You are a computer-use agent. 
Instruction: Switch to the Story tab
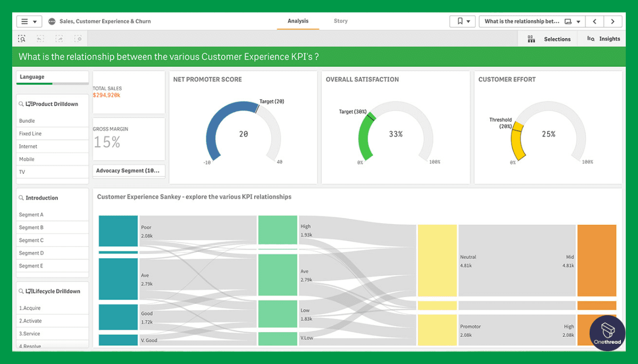(341, 21)
